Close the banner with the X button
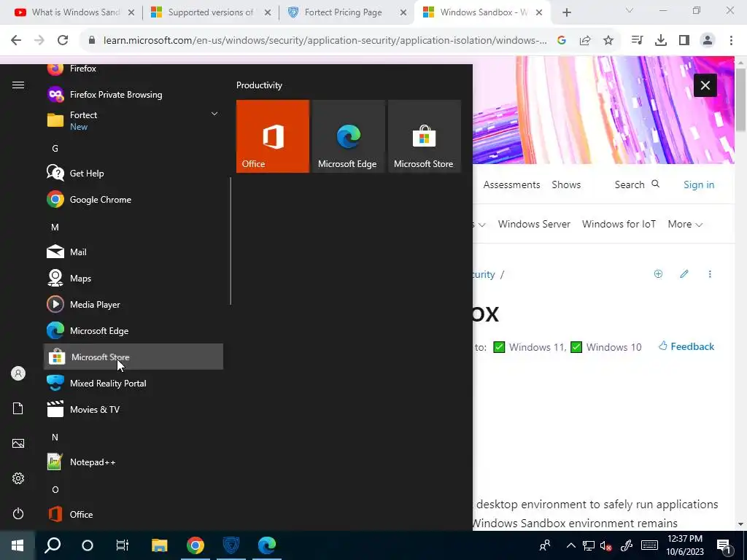Viewport: 747px width, 560px height. coord(705,85)
